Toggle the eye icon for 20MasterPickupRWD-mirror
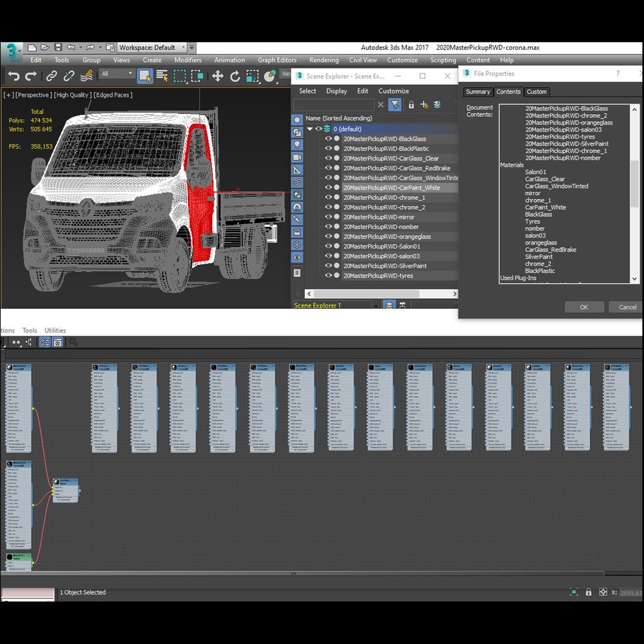This screenshot has width=644, height=644. (x=327, y=216)
